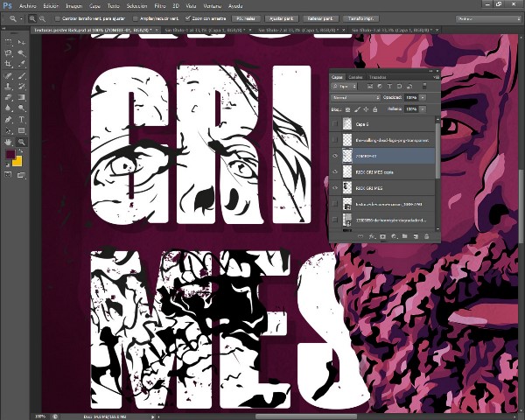Toggle Quick Mask mode
The image size is (525, 420).
point(8,174)
